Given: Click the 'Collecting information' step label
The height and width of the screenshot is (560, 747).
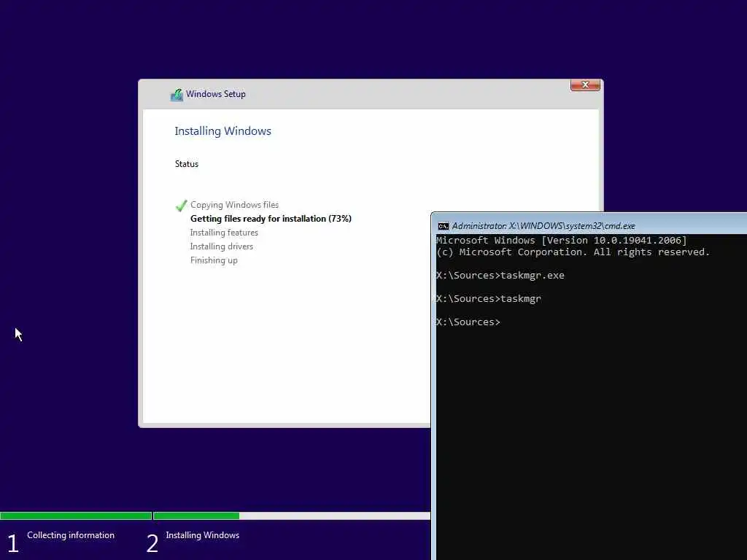Looking at the screenshot, I should click(71, 535).
